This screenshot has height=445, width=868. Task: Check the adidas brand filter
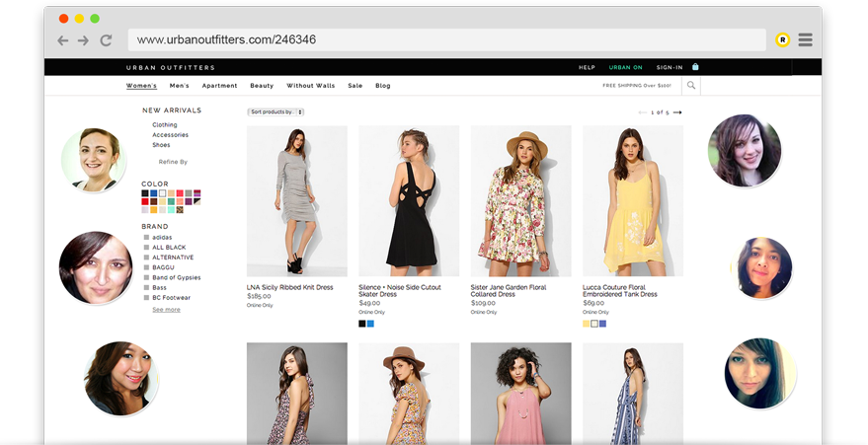coord(146,238)
